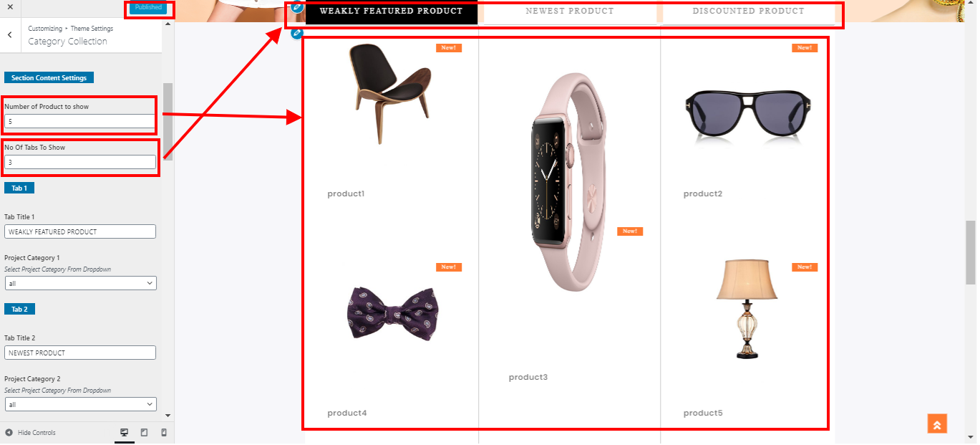
Task: Click the No Of Tabs To Show field
Action: pos(80,162)
